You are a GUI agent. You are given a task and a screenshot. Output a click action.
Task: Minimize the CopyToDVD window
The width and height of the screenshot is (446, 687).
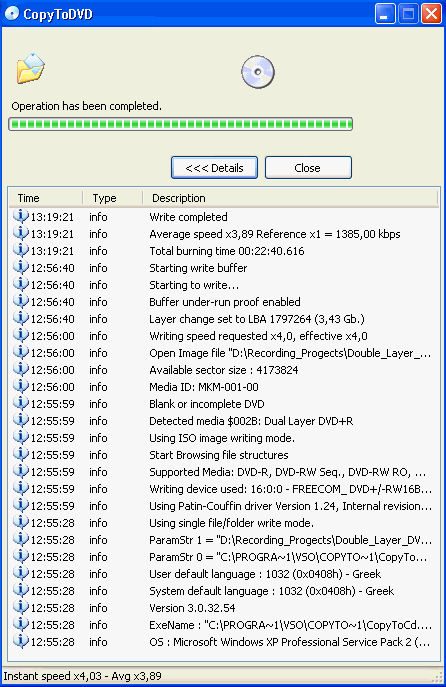click(386, 14)
